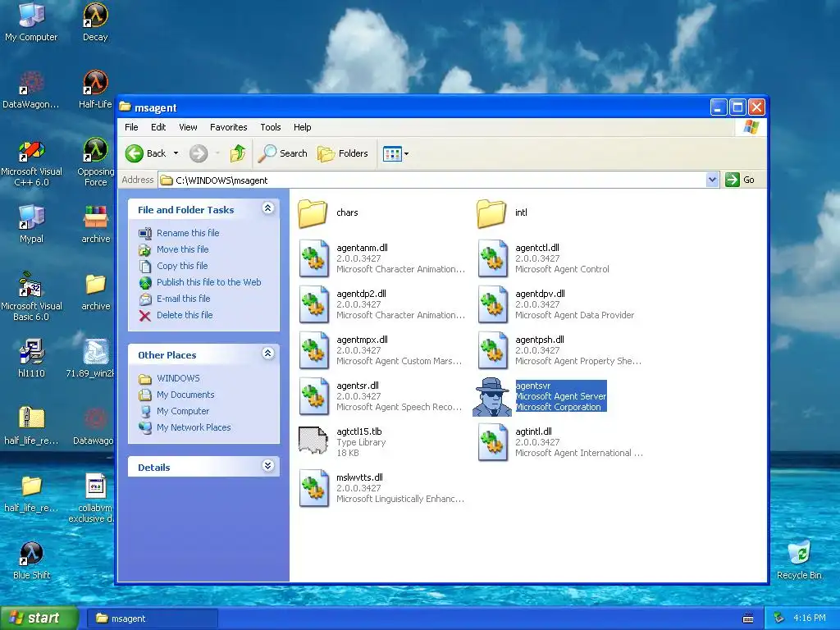Go to WINDOWS in Other Places
This screenshot has width=840, height=630.
pos(178,378)
